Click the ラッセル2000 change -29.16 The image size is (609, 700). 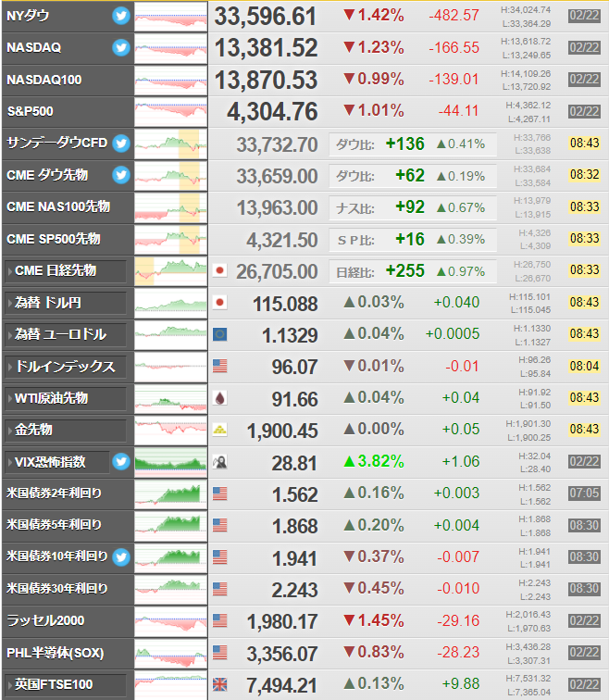(458, 621)
